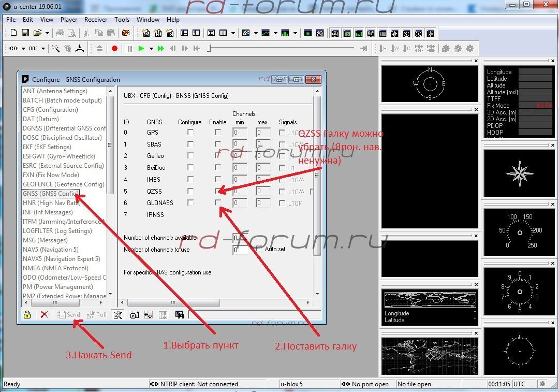
Task: Open the port connection dropdown arrow
Action: 23,48
